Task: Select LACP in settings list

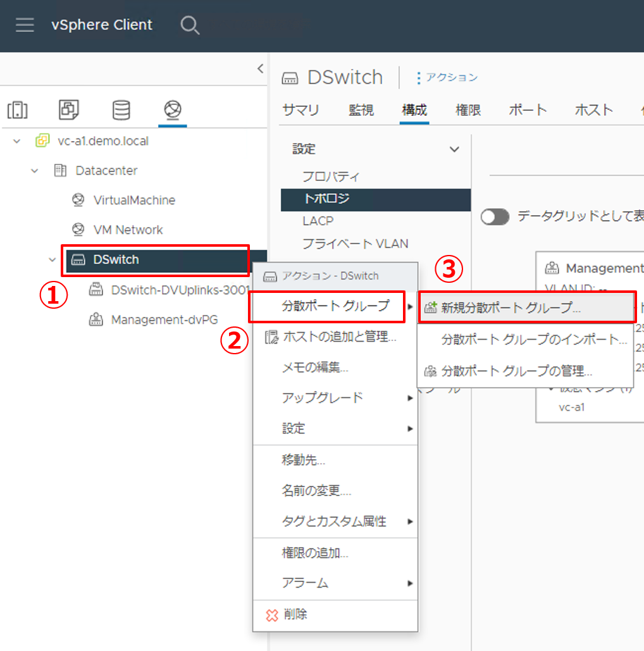Action: [x=318, y=221]
